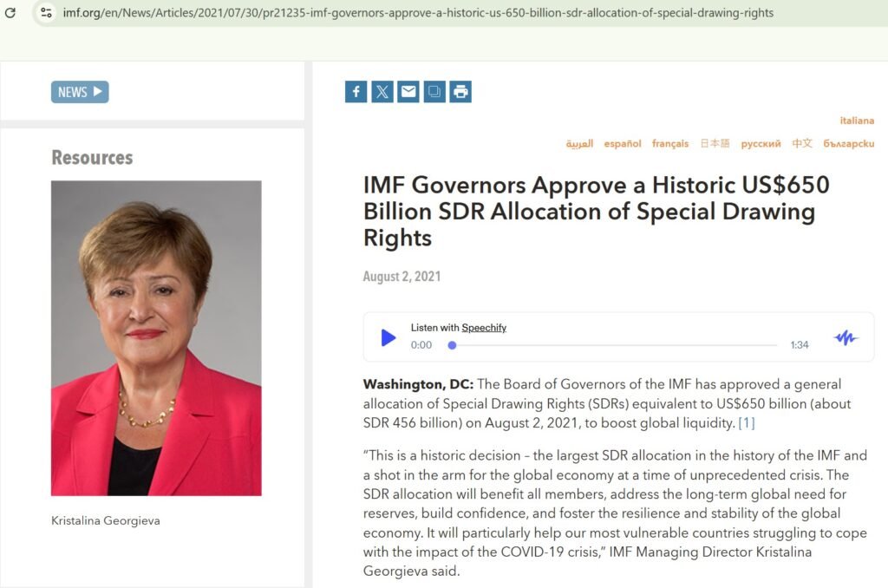Click the Speechify waveform logo icon
Screen dimensions: 888x588
846,337
